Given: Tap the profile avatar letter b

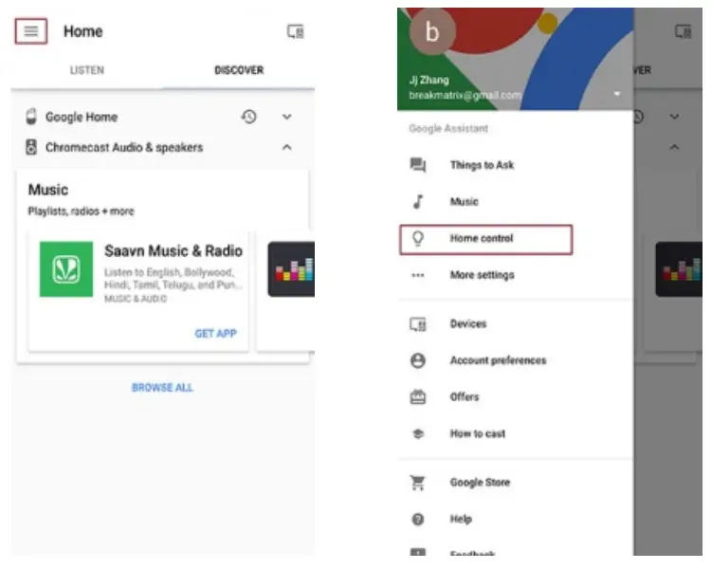Looking at the screenshot, I should pyautogui.click(x=432, y=32).
